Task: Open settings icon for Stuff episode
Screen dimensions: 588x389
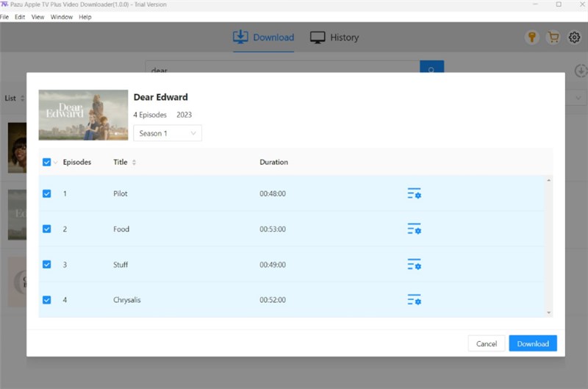Action: pyautogui.click(x=414, y=264)
